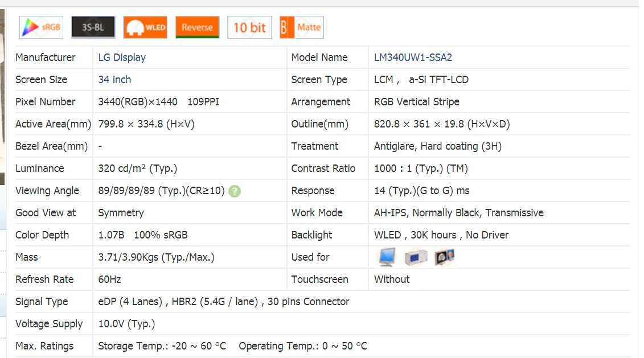Click the industrial equipment Used for icon
Viewport: 644px width, 358px height.
pos(416,258)
